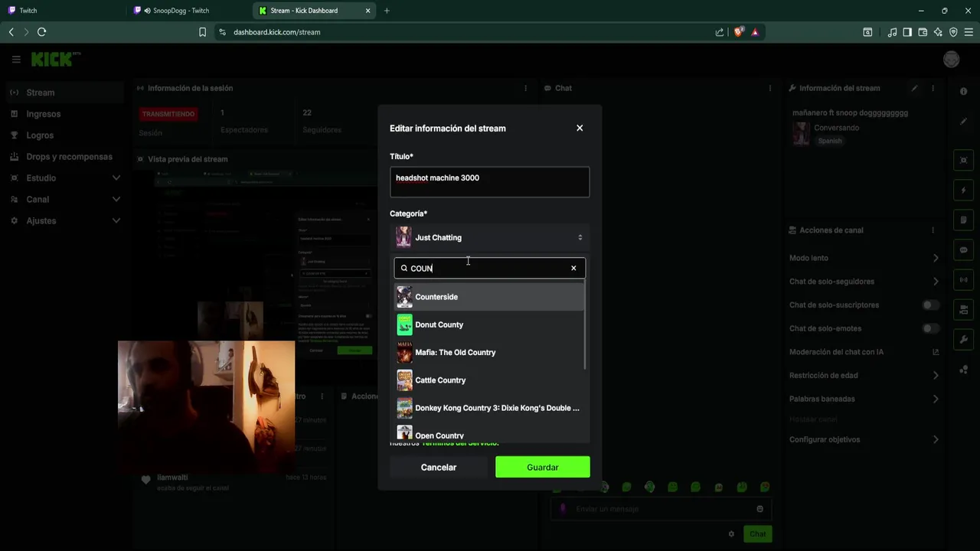Click the preview capture icon in the right rail
The image size is (980, 551).
click(x=963, y=161)
